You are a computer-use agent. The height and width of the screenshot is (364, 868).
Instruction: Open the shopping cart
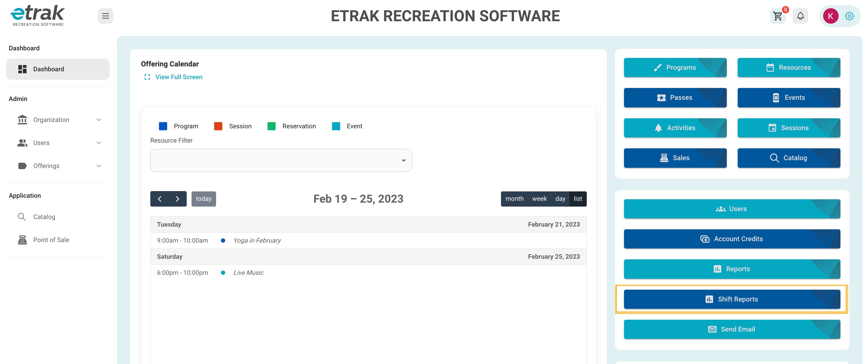[778, 16]
